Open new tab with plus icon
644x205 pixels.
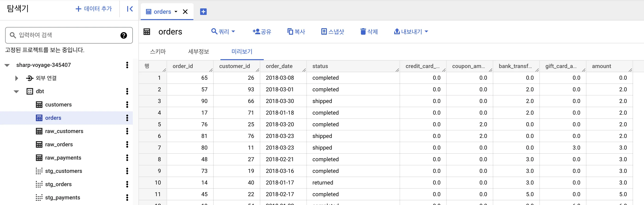(x=203, y=12)
